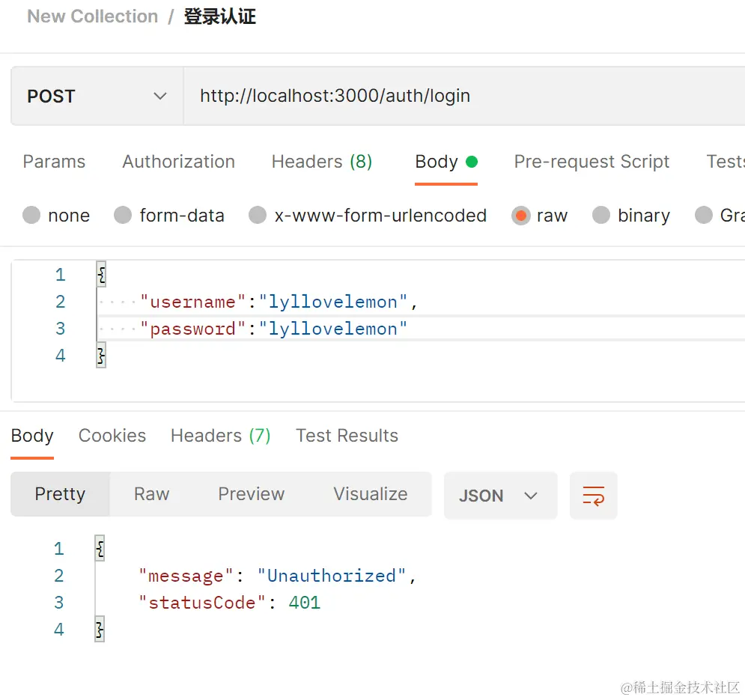The image size is (745, 700).
Task: Open response Headers (7) tab
Action: [220, 436]
